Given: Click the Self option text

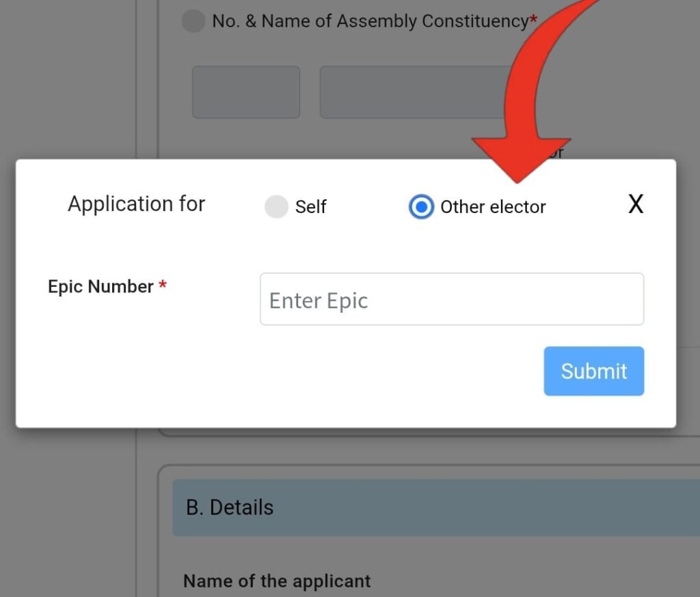Looking at the screenshot, I should coord(311,207).
